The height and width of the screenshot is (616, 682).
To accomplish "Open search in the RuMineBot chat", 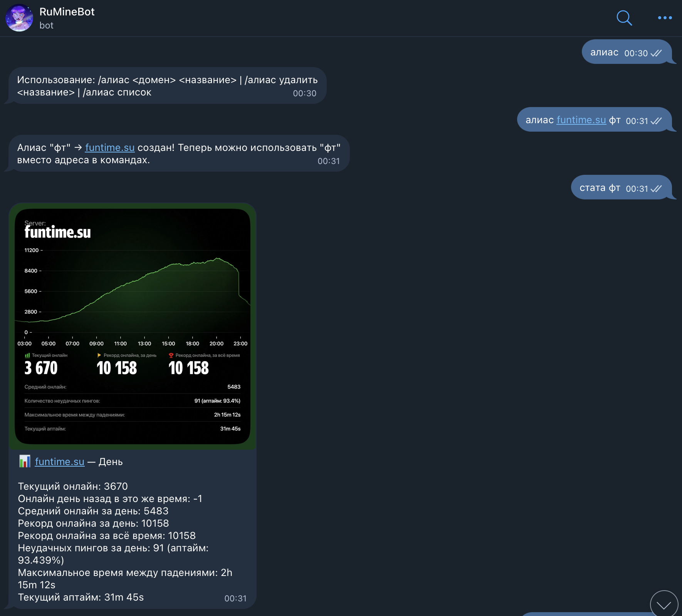I will [x=624, y=18].
